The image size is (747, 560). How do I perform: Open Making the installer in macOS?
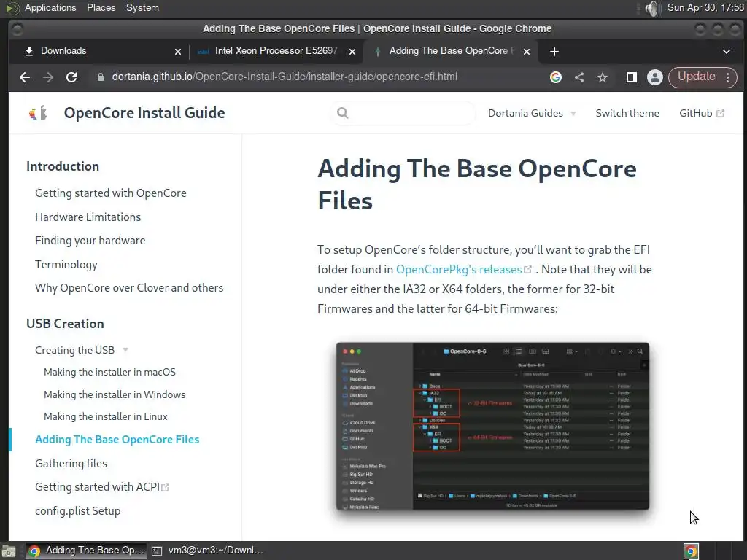(109, 372)
